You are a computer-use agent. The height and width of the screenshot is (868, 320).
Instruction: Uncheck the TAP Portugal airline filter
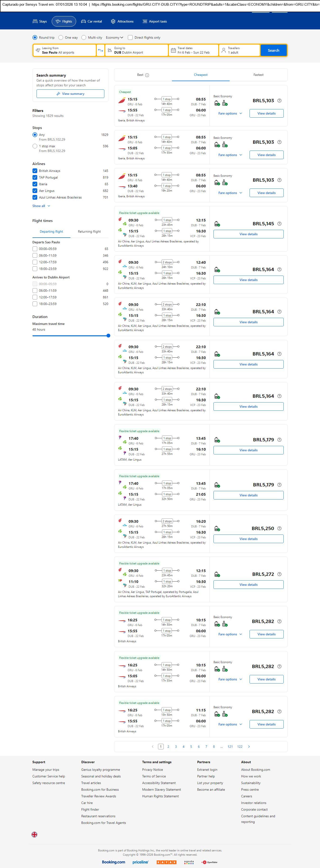pyautogui.click(x=35, y=178)
